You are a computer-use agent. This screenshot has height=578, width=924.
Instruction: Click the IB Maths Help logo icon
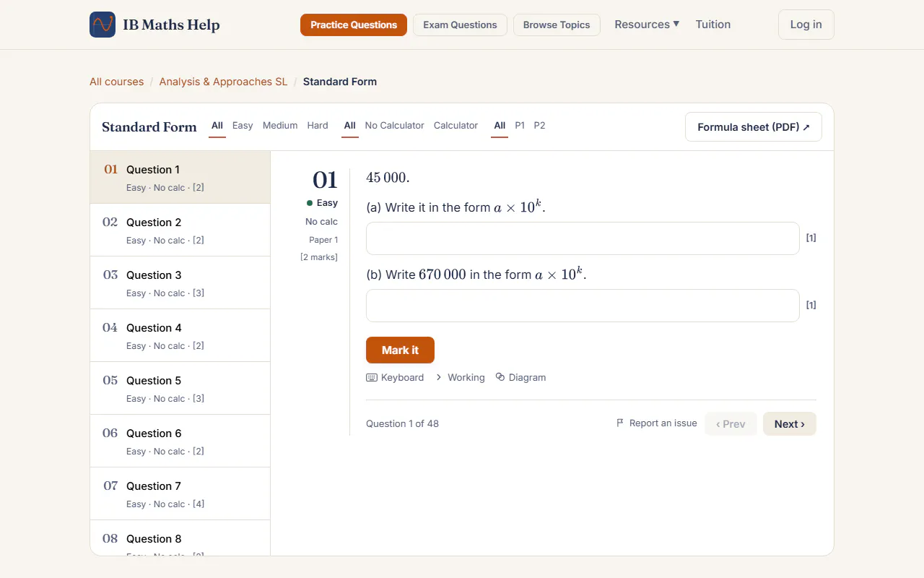pos(103,25)
